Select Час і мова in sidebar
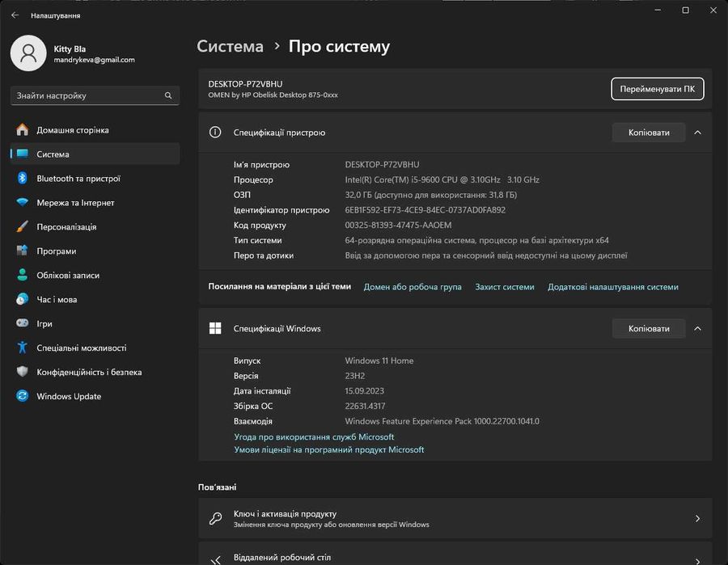728x565 pixels. [x=57, y=300]
